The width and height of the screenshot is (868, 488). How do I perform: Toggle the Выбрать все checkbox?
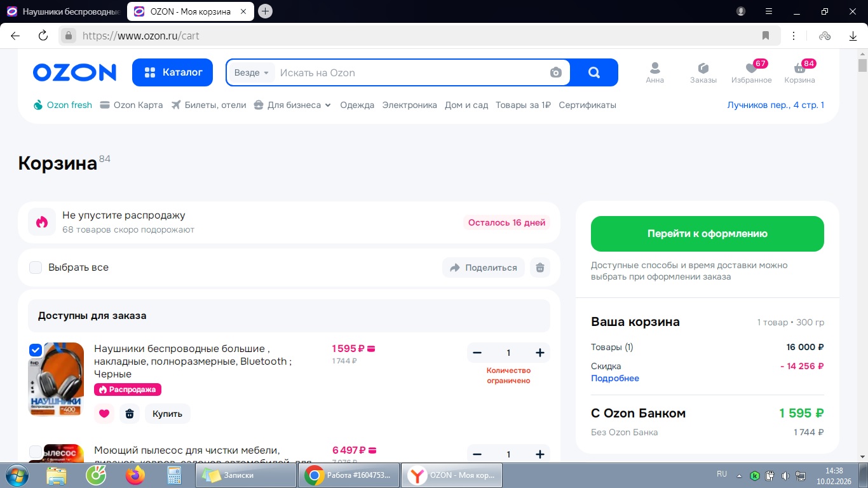point(36,268)
